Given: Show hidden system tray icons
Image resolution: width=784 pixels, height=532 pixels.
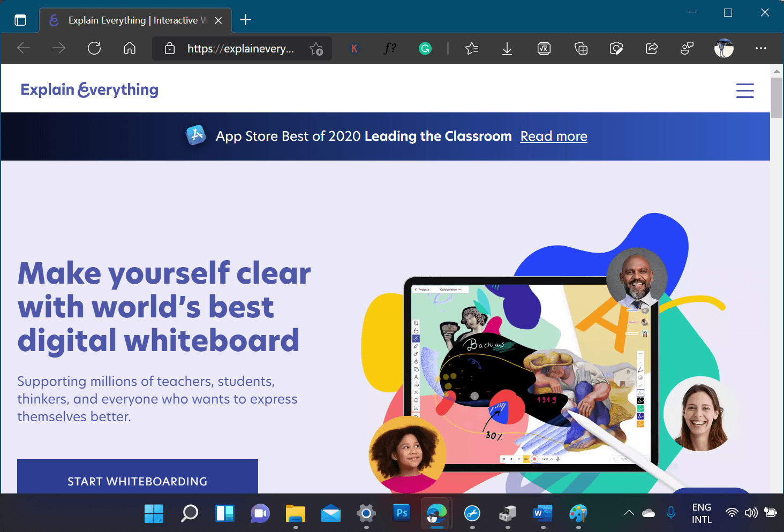Looking at the screenshot, I should [629, 513].
